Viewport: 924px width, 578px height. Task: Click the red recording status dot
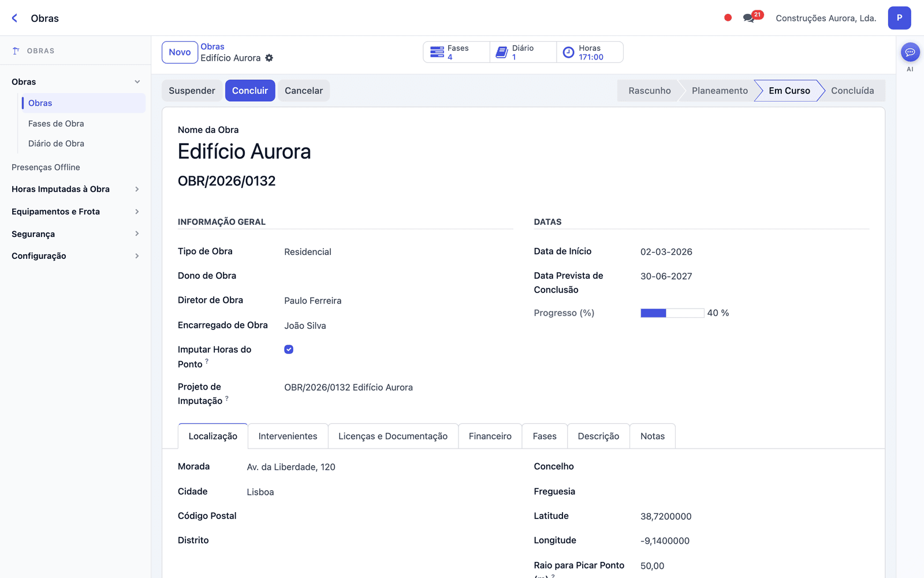coord(728,18)
